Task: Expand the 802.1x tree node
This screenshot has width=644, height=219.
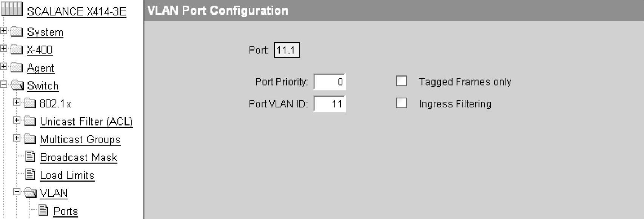Action: [17, 102]
